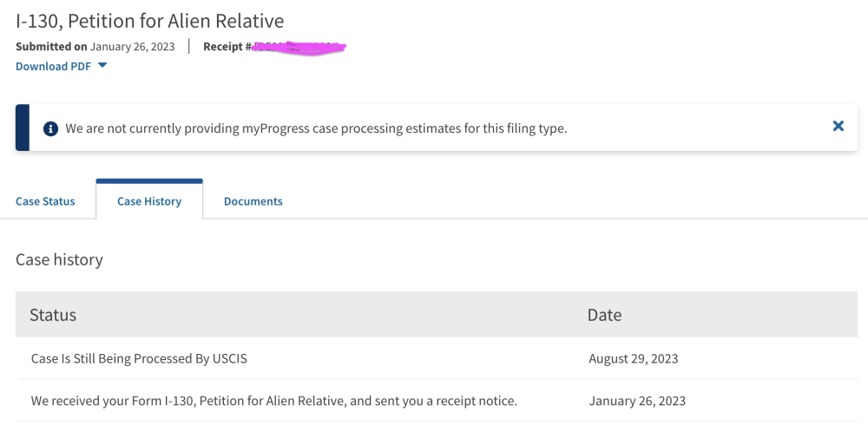
Task: Expand the Download PDF dropdown arrow
Action: 102,66
